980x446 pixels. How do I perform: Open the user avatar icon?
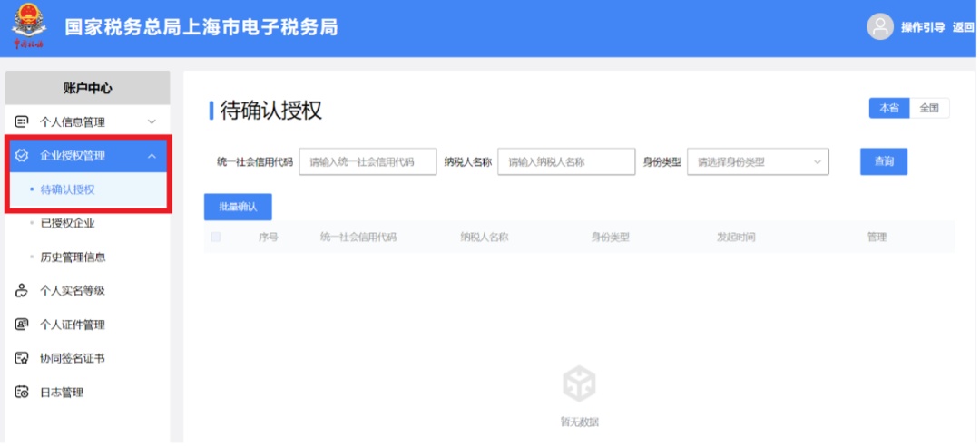(x=880, y=27)
